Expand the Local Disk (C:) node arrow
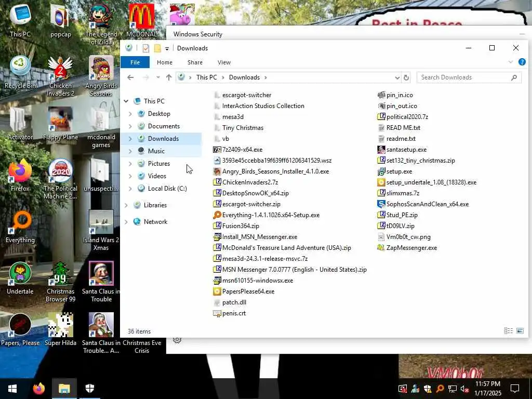Screen dimensions: 532x399 point(130,189)
